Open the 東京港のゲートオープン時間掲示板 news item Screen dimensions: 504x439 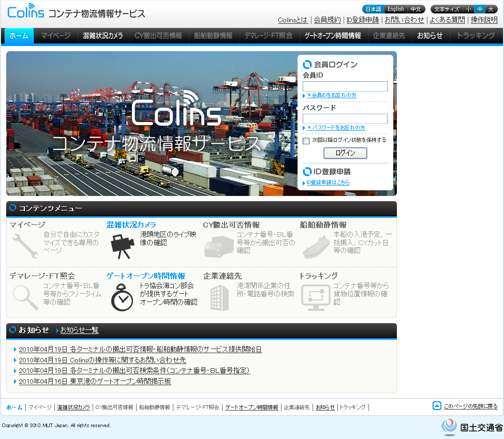[x=95, y=381]
